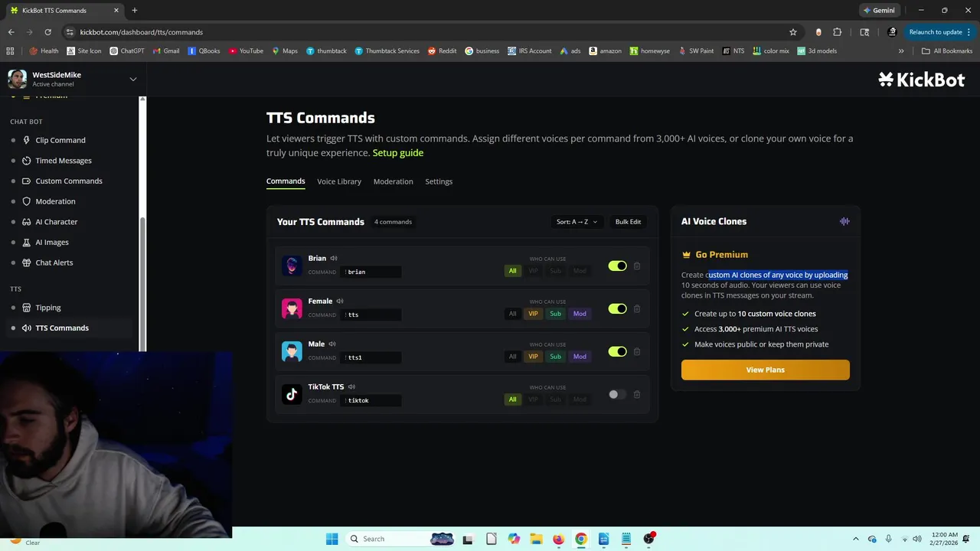Reload the page

coord(47,32)
